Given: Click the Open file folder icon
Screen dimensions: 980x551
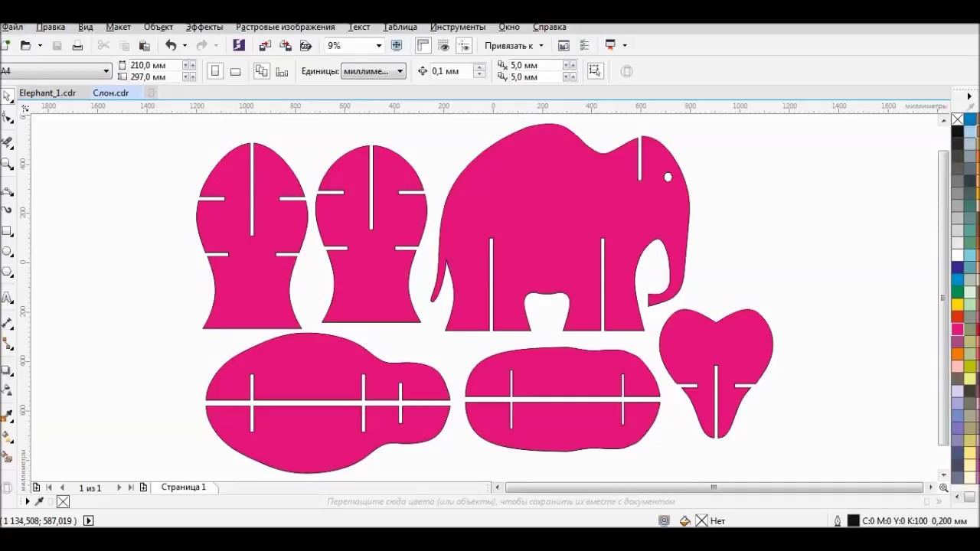Looking at the screenshot, I should (x=25, y=46).
